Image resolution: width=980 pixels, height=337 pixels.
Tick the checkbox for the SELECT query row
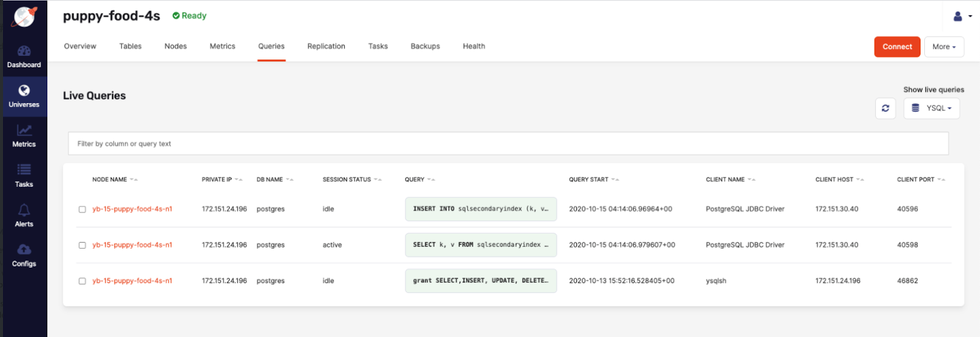tap(82, 245)
